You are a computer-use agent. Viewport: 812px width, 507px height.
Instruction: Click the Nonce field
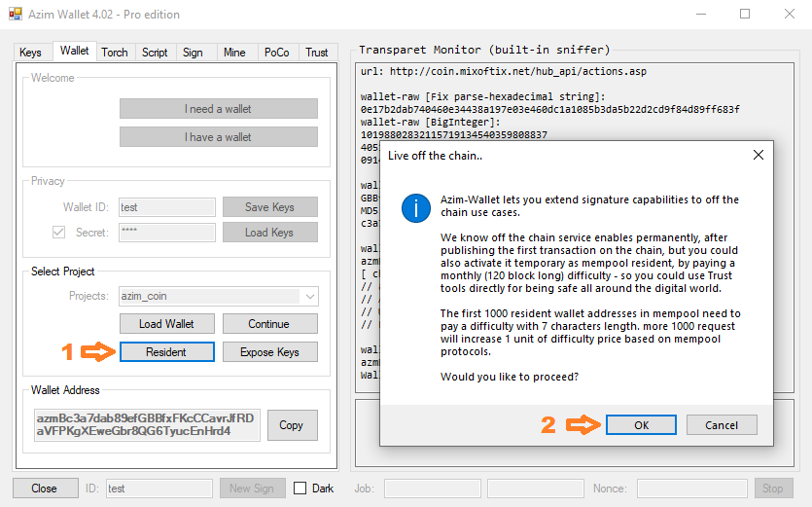tap(691, 489)
